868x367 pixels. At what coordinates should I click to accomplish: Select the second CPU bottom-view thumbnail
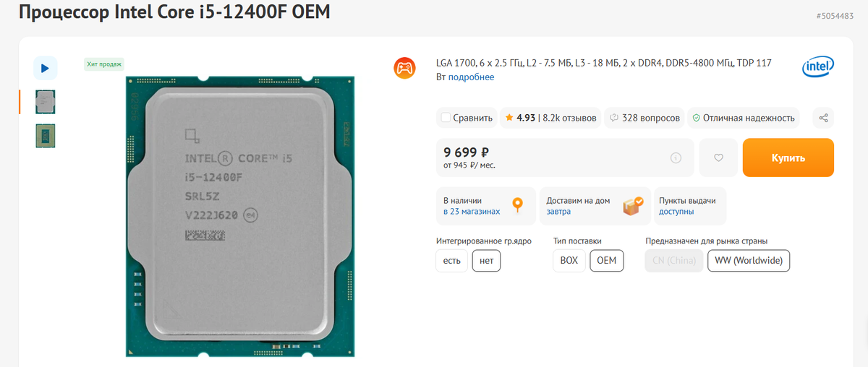46,136
